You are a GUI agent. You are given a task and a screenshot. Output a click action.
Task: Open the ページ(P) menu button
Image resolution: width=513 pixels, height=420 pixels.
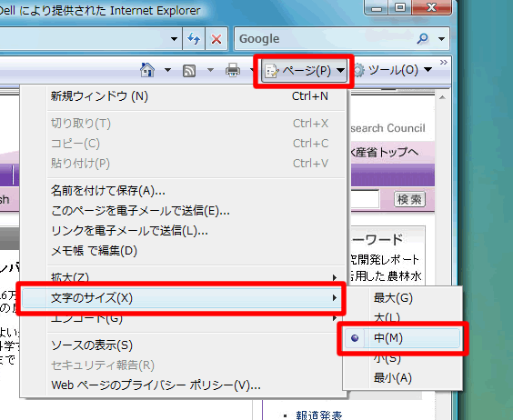304,71
